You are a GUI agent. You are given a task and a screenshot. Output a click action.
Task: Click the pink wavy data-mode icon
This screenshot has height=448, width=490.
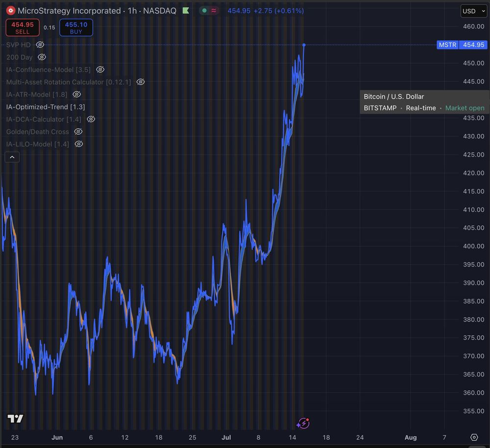coord(214,11)
